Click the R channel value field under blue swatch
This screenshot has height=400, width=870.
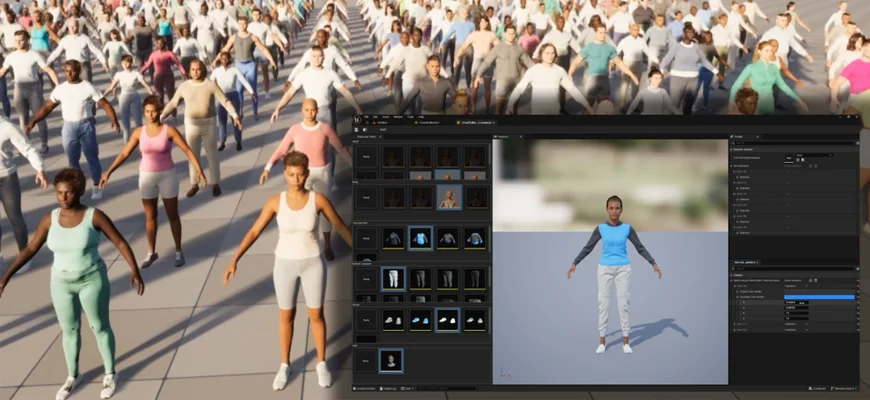point(796,302)
